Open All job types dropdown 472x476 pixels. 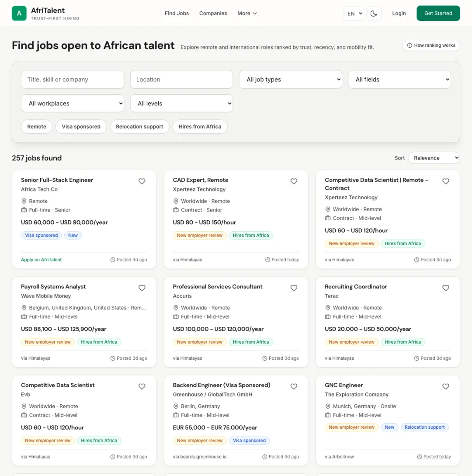(x=291, y=79)
